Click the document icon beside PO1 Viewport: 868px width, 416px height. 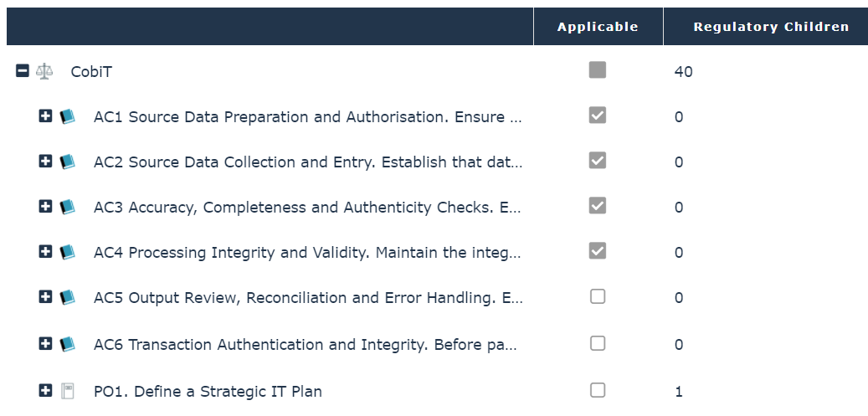pyautogui.click(x=68, y=391)
